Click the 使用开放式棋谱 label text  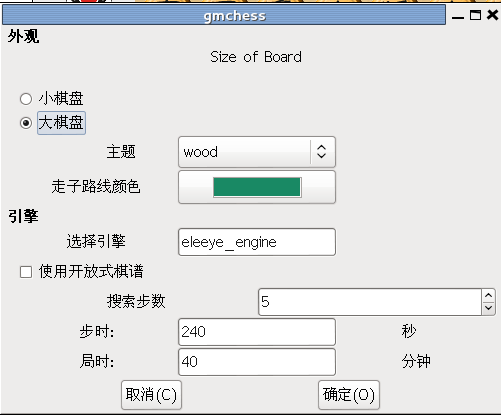coord(91,271)
